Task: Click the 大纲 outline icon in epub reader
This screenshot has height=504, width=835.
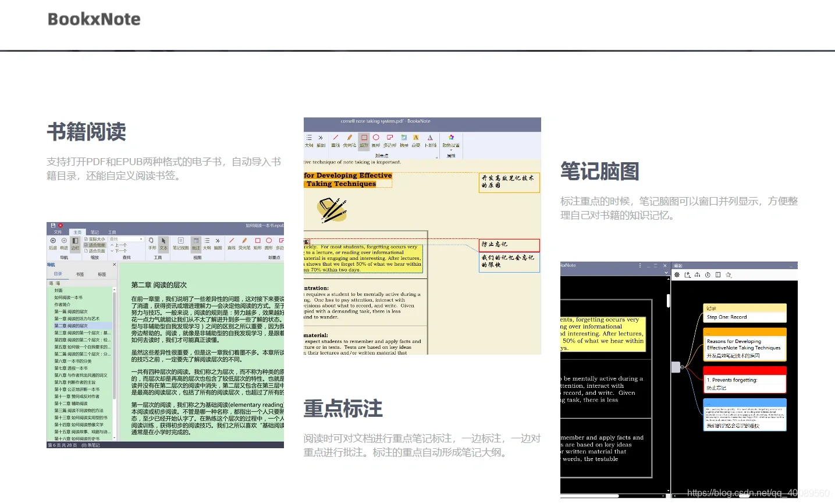Action: 207,244
